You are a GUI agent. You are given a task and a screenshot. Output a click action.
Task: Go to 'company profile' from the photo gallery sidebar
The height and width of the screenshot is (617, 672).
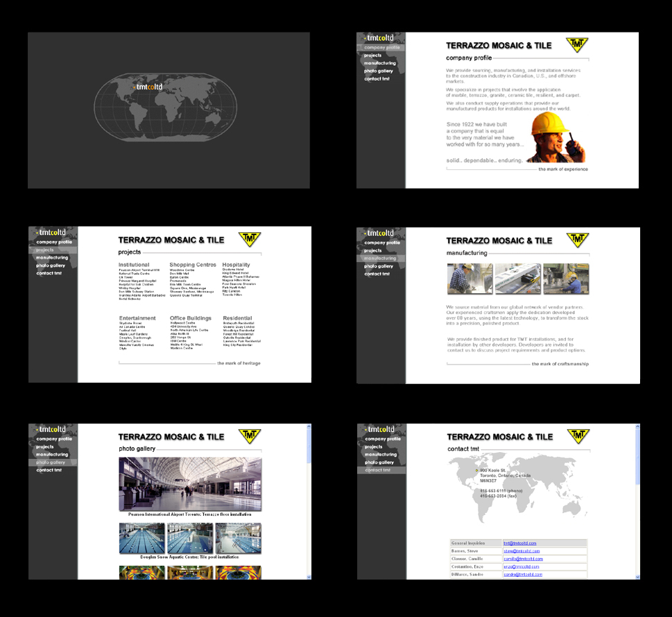pyautogui.click(x=54, y=439)
